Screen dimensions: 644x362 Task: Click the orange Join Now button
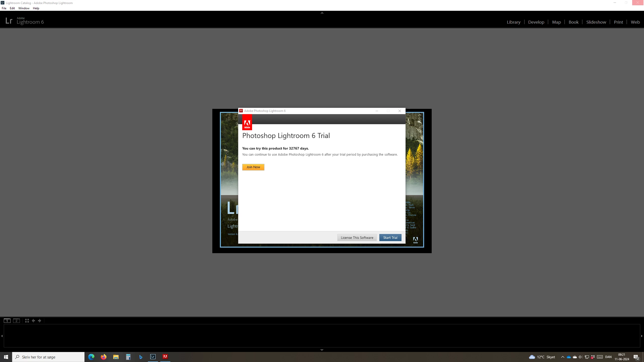pyautogui.click(x=253, y=167)
